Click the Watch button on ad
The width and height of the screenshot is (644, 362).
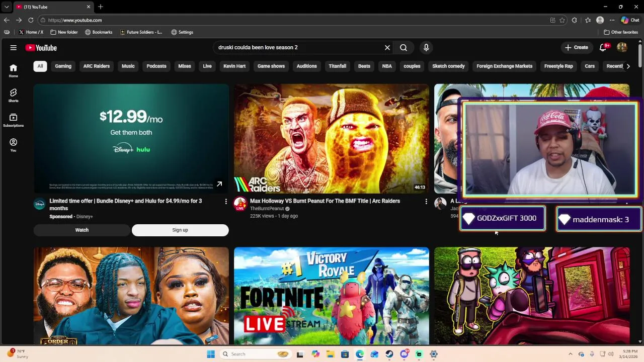(x=82, y=230)
